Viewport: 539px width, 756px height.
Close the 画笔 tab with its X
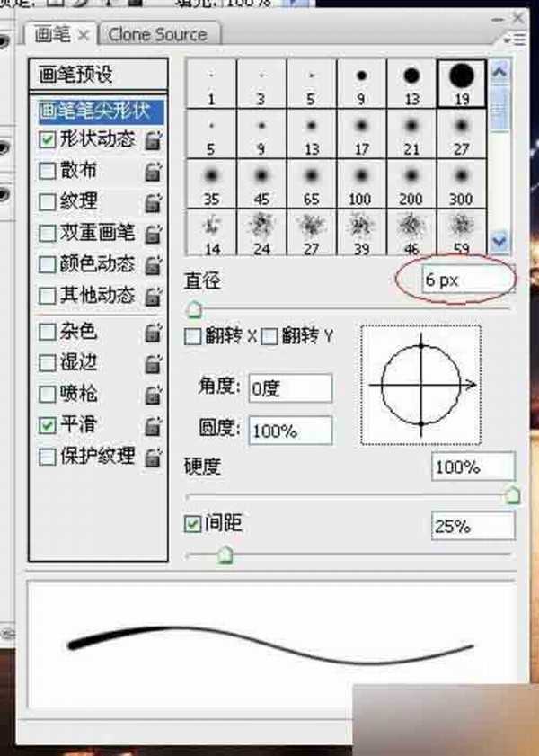[84, 35]
